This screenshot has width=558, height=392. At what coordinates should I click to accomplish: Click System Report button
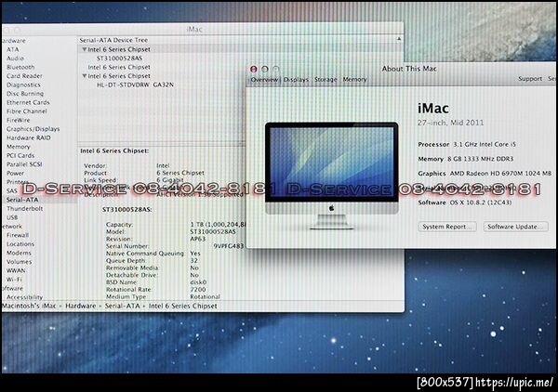tap(447, 227)
